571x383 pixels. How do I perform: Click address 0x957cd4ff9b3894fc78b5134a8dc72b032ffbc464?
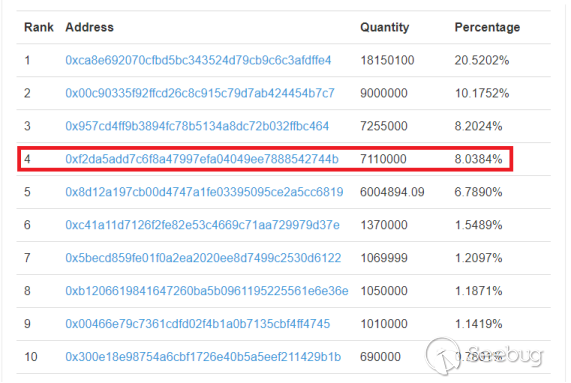click(x=197, y=126)
